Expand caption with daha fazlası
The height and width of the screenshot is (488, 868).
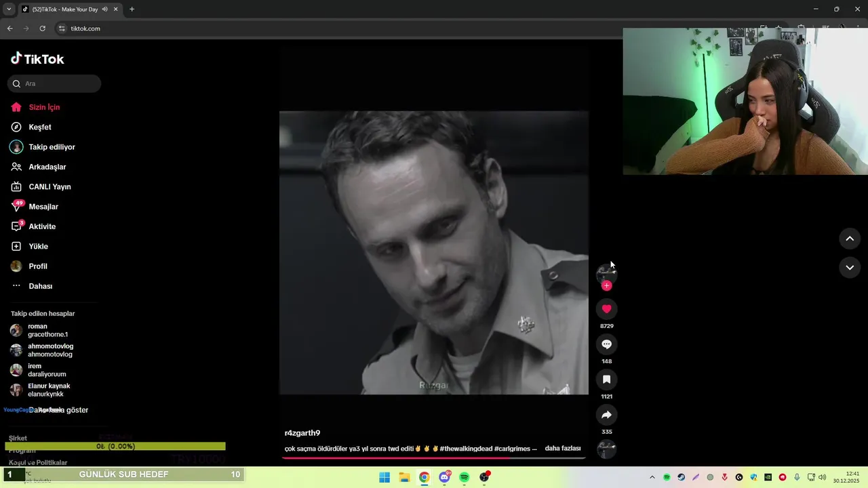point(563,448)
